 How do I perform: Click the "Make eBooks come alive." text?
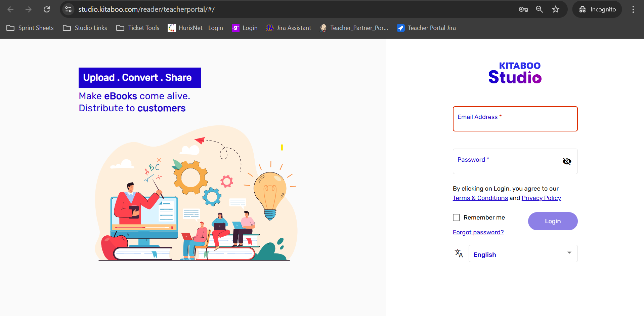pyautogui.click(x=134, y=96)
